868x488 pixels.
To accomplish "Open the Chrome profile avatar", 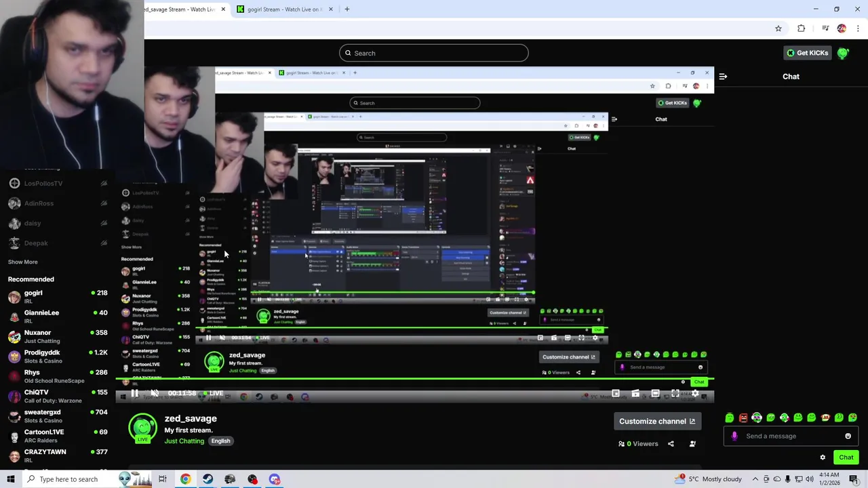I will click(842, 28).
